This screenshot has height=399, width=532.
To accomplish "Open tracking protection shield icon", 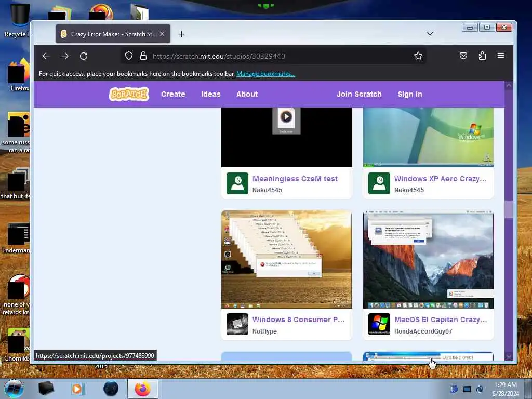I will 129,56.
